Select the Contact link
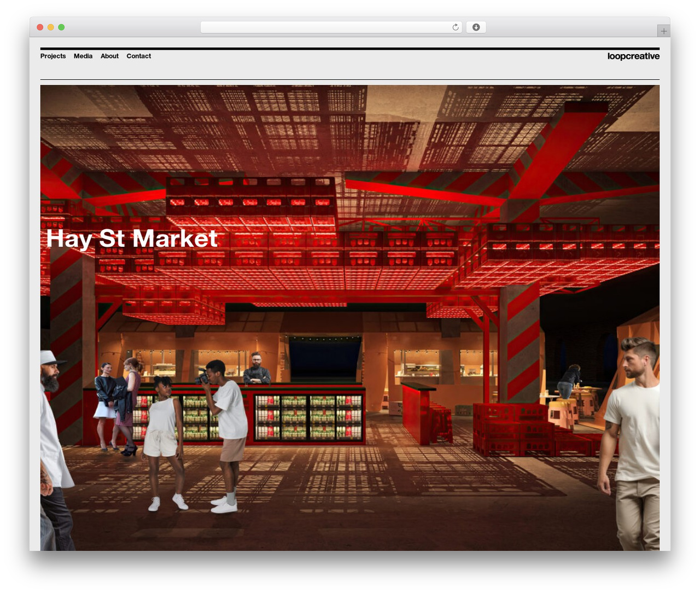This screenshot has height=593, width=700. pyautogui.click(x=139, y=56)
